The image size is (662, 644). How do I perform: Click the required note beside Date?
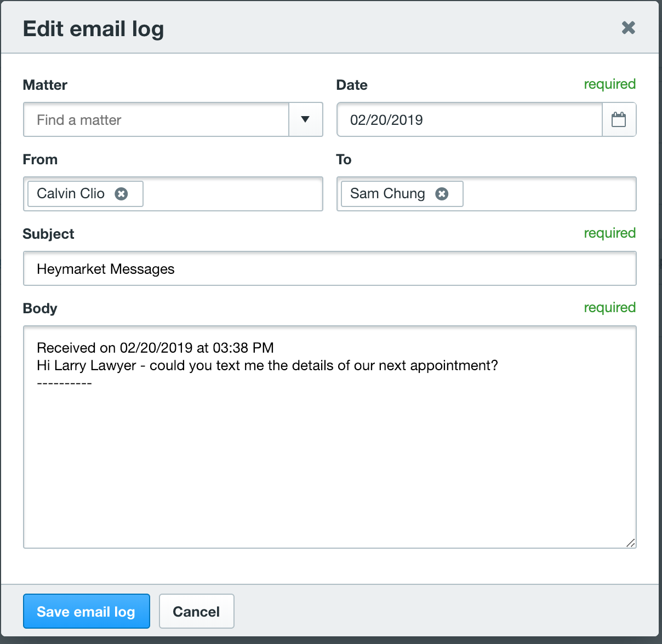point(609,84)
